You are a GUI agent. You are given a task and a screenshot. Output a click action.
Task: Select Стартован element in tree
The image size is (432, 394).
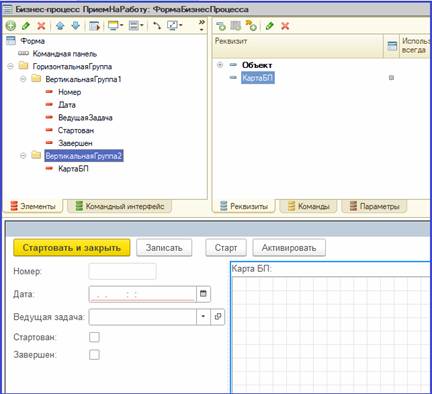pos(76,130)
